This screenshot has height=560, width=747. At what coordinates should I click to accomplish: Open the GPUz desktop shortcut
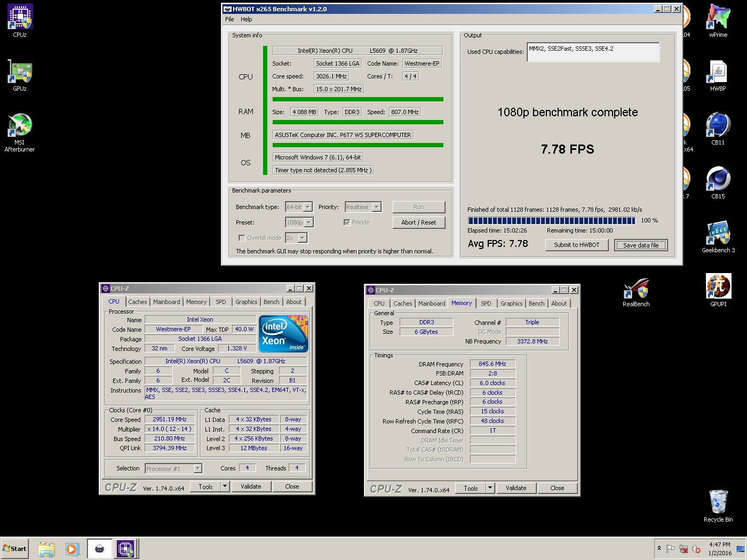[20, 75]
